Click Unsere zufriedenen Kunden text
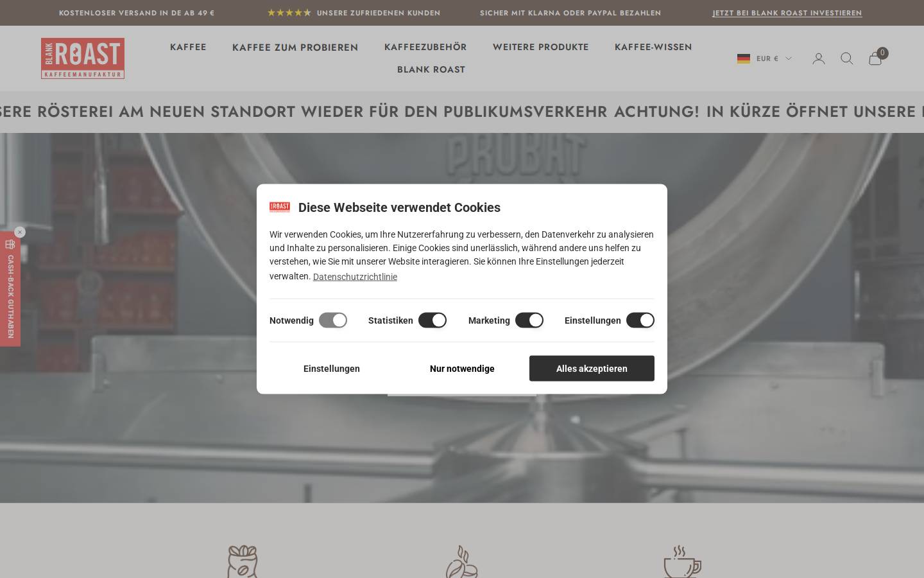The image size is (924, 578). (379, 13)
